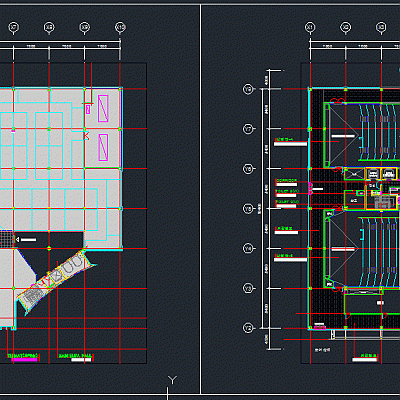Select the Y5 row grid bubble

[x=248, y=209]
